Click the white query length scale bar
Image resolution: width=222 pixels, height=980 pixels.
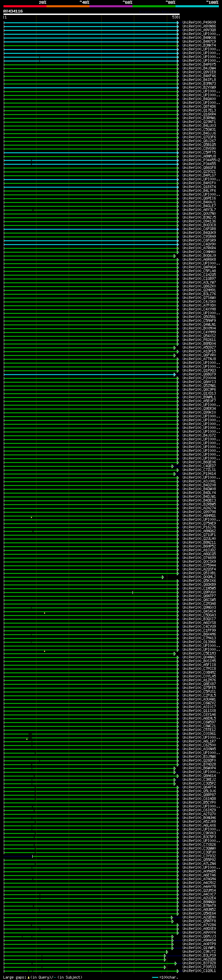92,15
